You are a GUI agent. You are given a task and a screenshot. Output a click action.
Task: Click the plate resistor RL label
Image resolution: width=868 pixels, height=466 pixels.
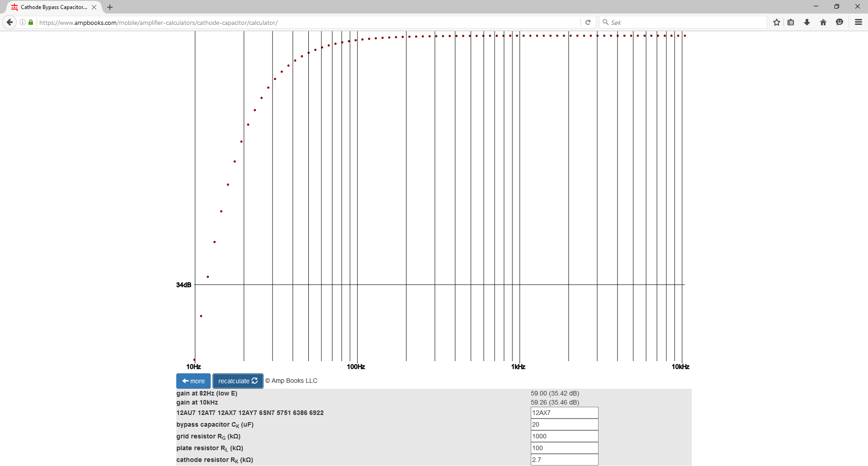210,448
